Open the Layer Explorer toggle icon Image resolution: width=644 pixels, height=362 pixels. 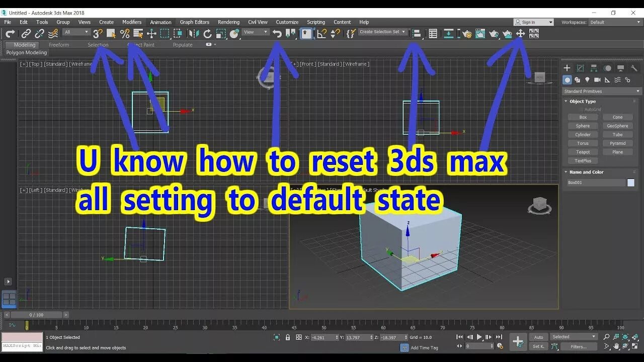tap(433, 34)
